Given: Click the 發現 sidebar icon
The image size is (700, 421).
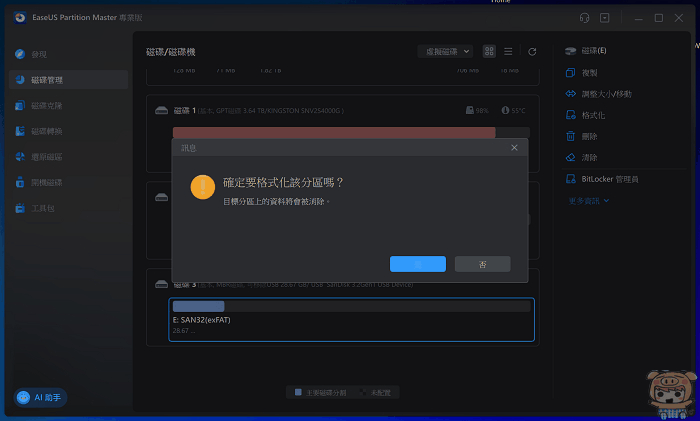Looking at the screenshot, I should pyautogui.click(x=21, y=53).
